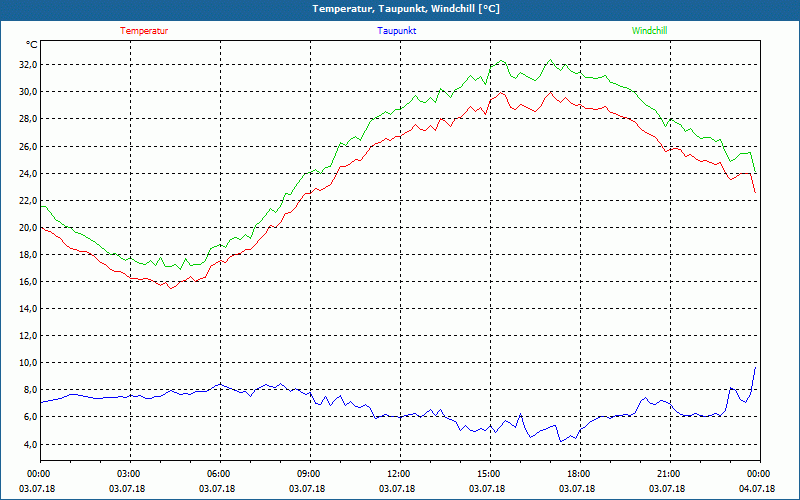
Task: Click the chart title Temperatur, Taupunkt, Windchill [°C]
Action: [x=406, y=9]
